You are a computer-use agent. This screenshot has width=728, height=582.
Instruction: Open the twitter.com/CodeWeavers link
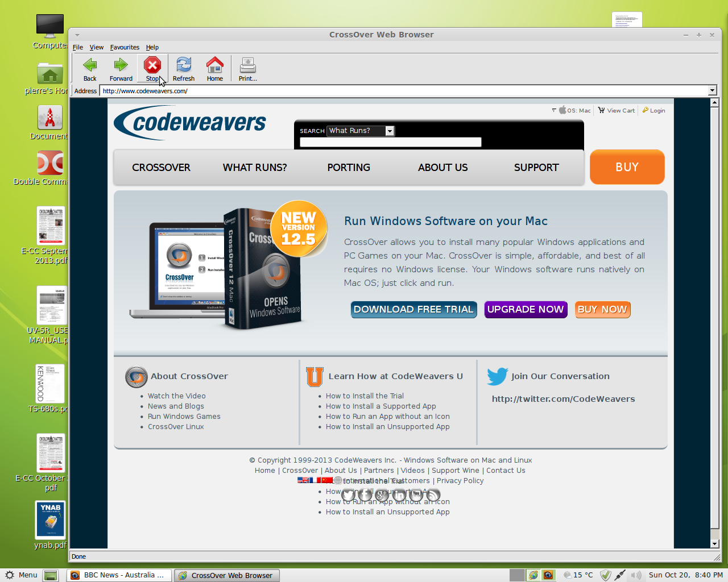click(x=564, y=399)
